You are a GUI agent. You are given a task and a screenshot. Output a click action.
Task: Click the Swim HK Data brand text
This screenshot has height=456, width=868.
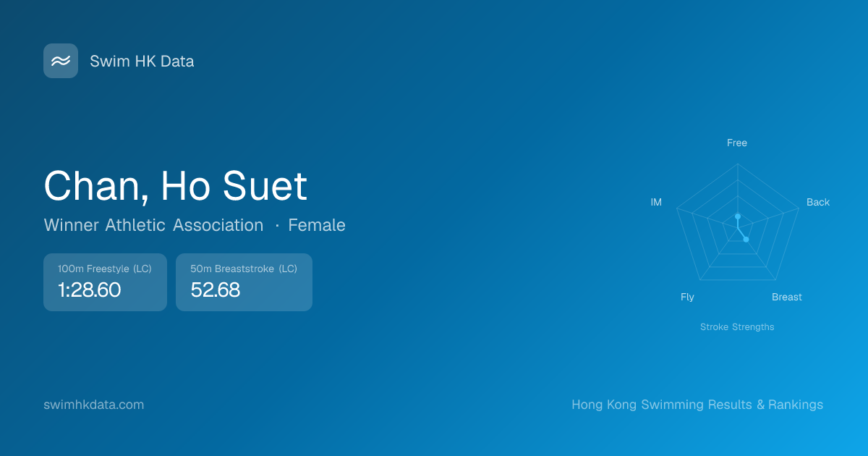click(x=142, y=62)
